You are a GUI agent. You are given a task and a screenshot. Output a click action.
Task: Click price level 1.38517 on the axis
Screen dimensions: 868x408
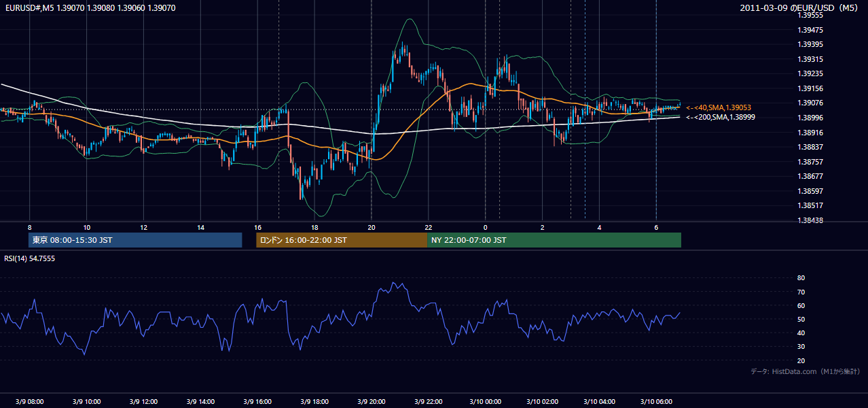coord(810,205)
